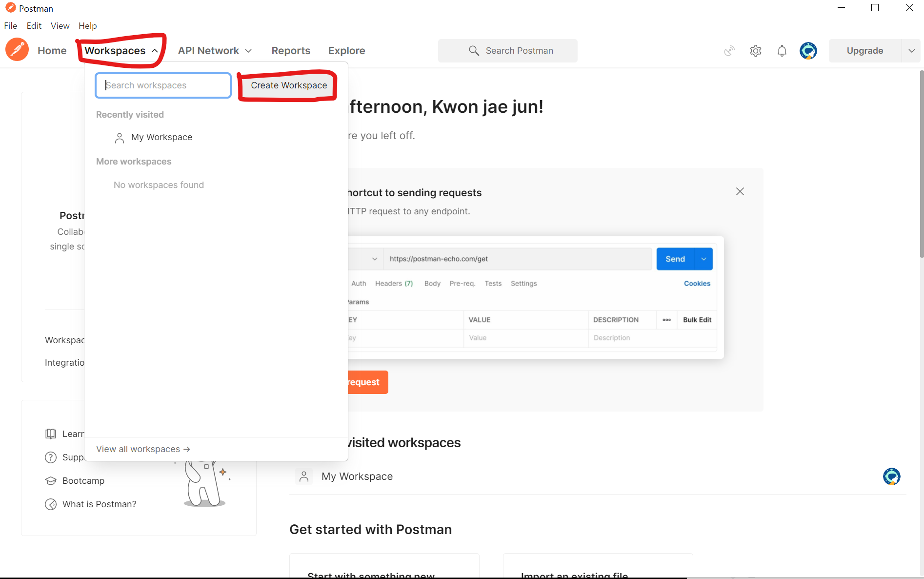
Task: Click the vertical page scrollbar
Action: 921,164
